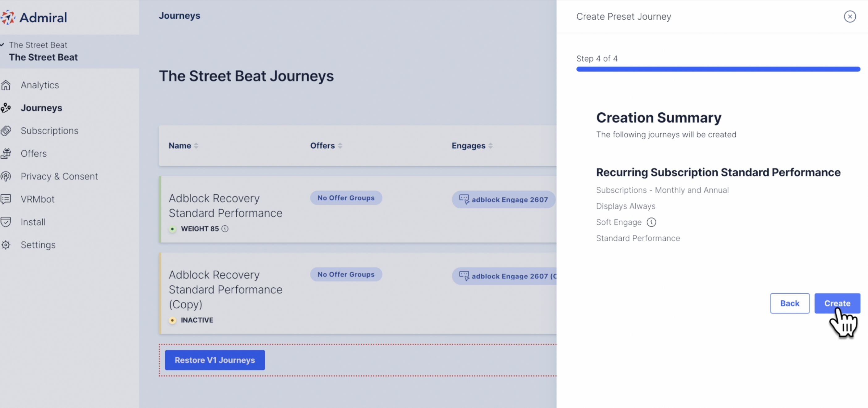Click the Displays Always text
868x408 pixels.
[x=626, y=206]
